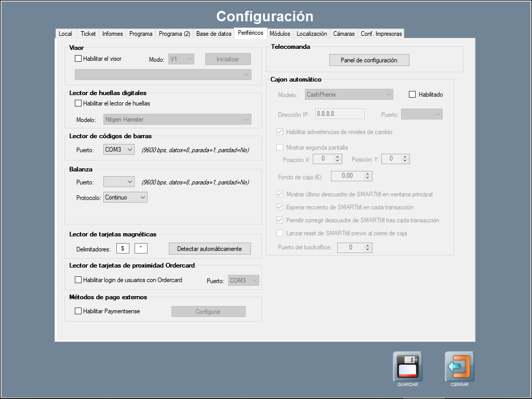Screen dimensions: 532x399
Task: Enable the Habilitar el visor checkbox
Action: (78, 59)
